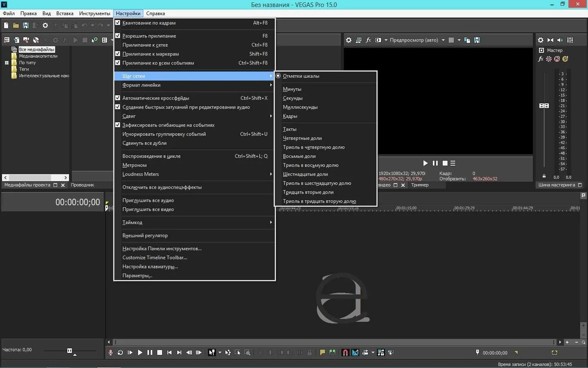Click the overlays grid icon in preview

(x=451, y=40)
